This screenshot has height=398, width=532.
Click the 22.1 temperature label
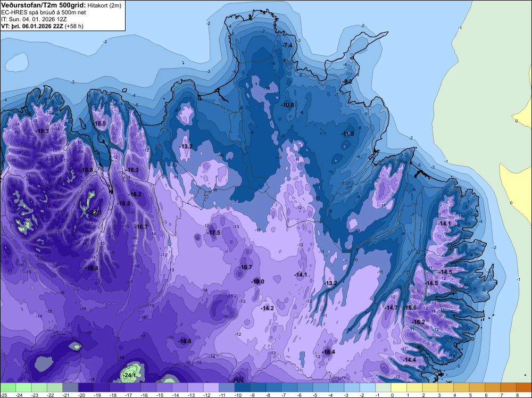point(96,212)
